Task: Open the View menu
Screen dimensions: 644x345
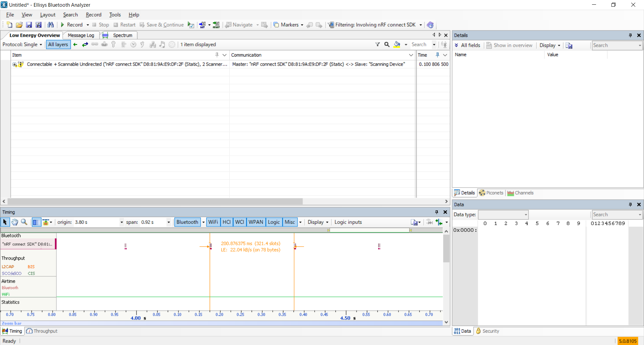Action: [x=27, y=15]
